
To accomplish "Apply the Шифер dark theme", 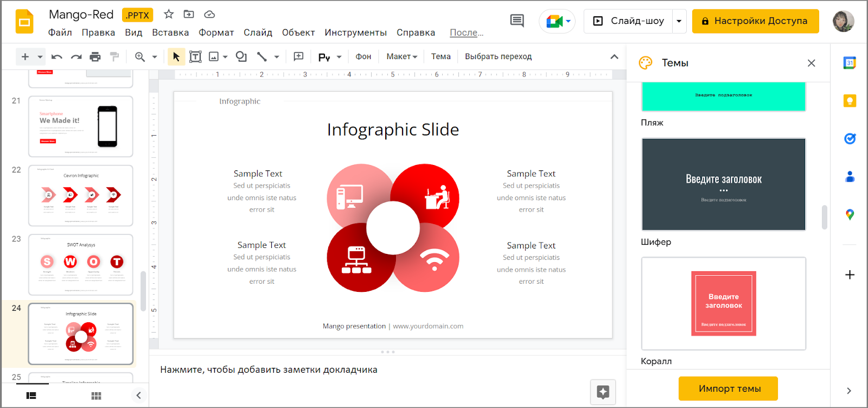I will [724, 184].
